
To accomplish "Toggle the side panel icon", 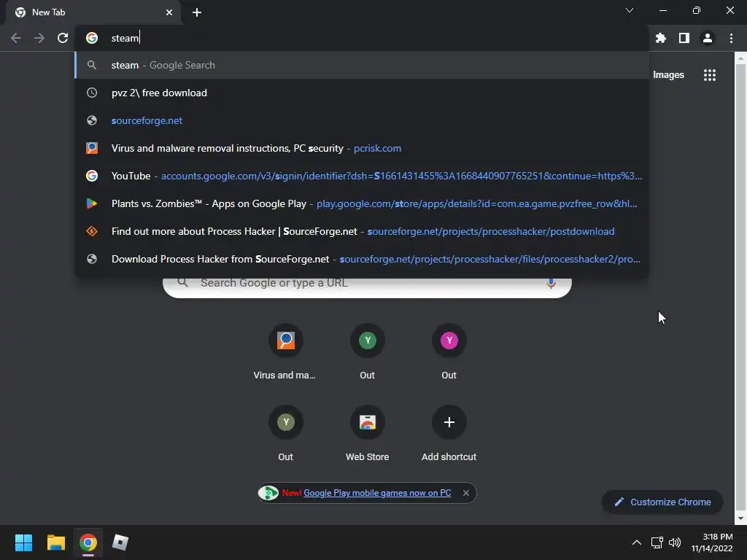I will (684, 38).
